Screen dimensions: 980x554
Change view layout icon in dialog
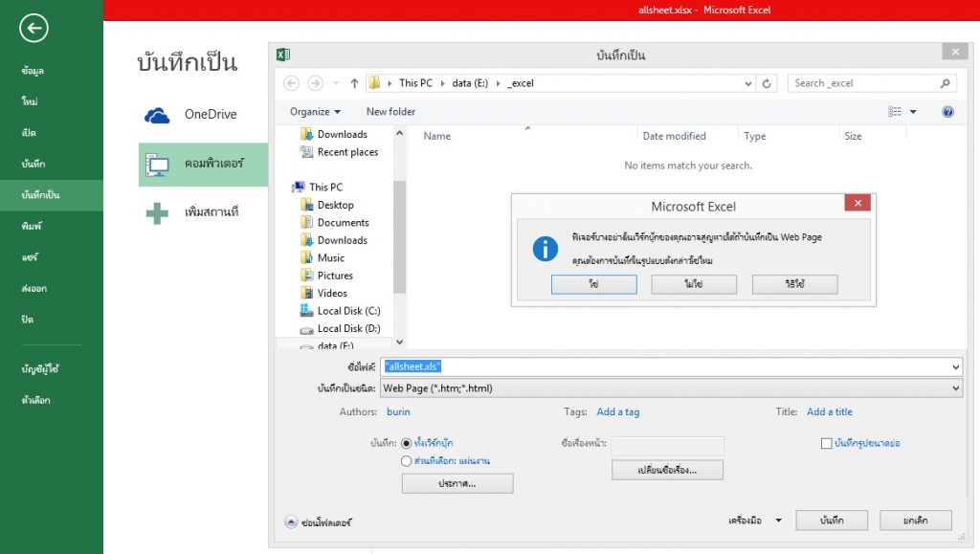click(x=895, y=112)
